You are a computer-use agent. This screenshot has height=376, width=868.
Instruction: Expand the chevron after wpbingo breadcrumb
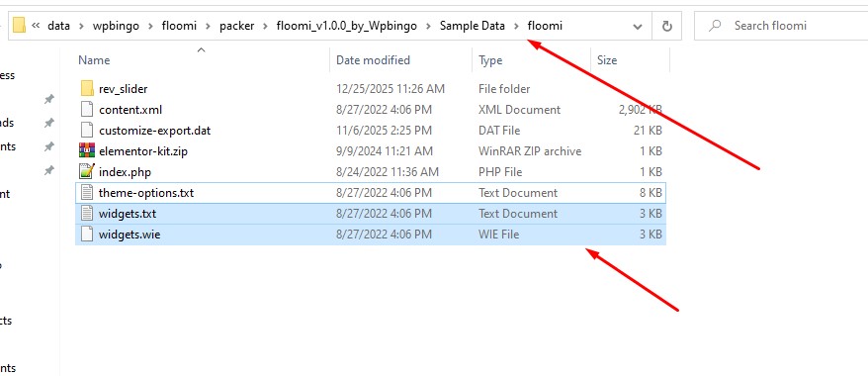pyautogui.click(x=150, y=26)
